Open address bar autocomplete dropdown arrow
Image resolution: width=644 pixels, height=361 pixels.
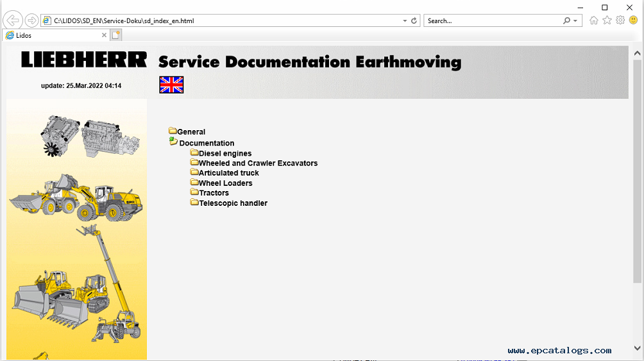pos(405,21)
